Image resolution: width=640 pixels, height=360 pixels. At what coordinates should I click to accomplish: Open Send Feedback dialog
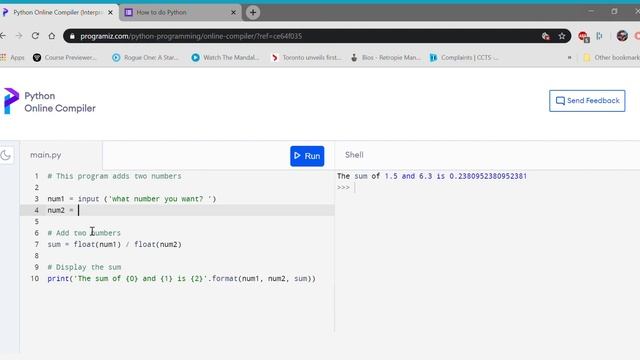[587, 101]
